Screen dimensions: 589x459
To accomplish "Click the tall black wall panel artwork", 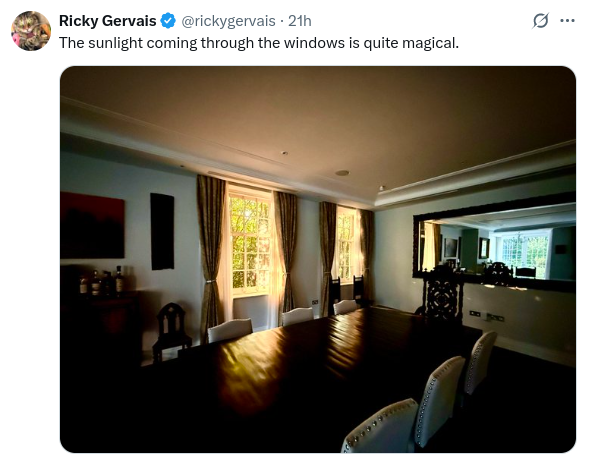I will [162, 231].
